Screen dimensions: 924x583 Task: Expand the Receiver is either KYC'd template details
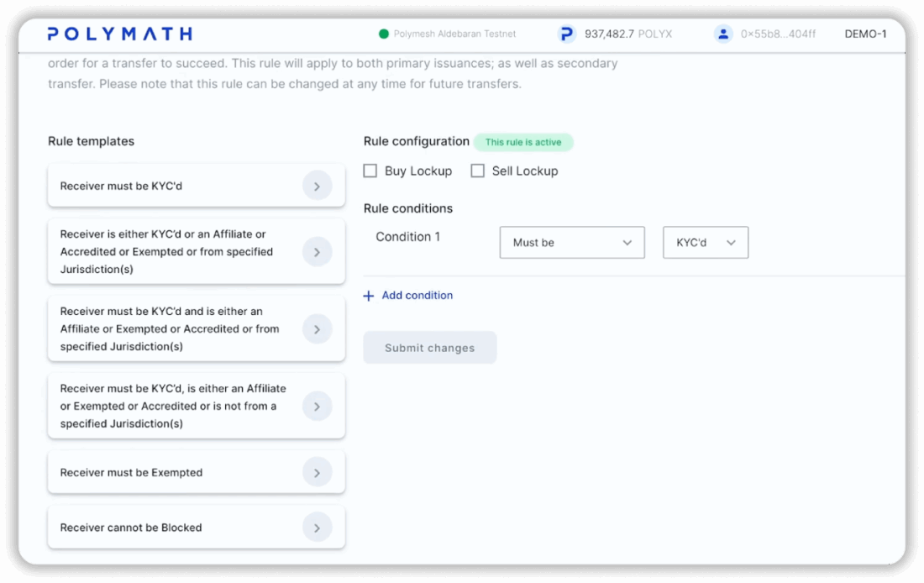(318, 251)
